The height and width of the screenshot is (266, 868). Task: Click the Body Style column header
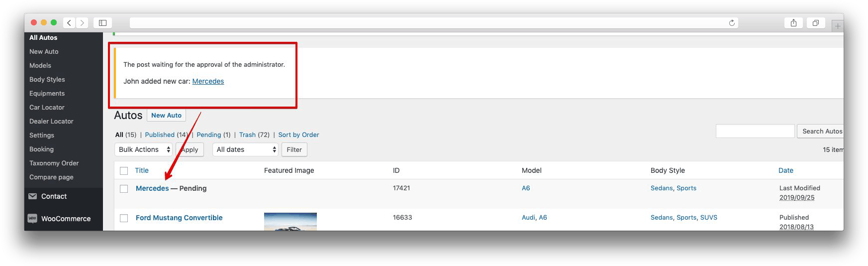(668, 170)
